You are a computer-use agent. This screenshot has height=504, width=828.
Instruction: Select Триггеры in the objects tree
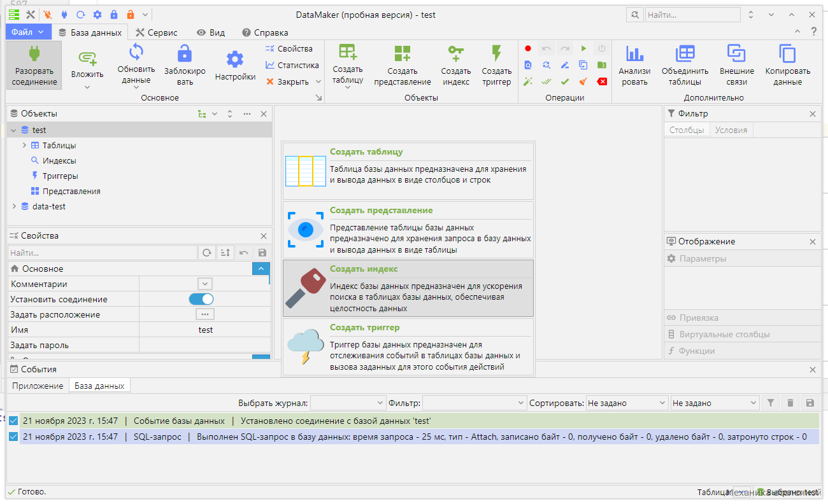tap(61, 176)
